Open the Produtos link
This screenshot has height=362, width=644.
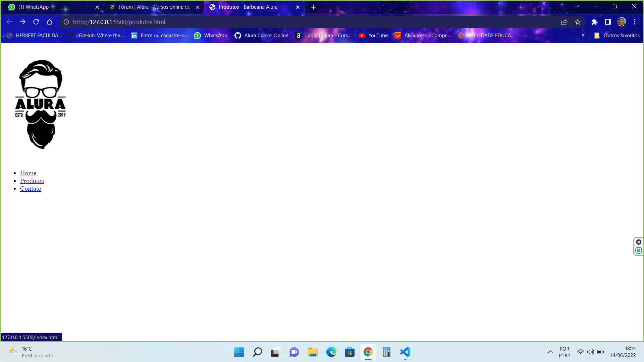[32, 181]
